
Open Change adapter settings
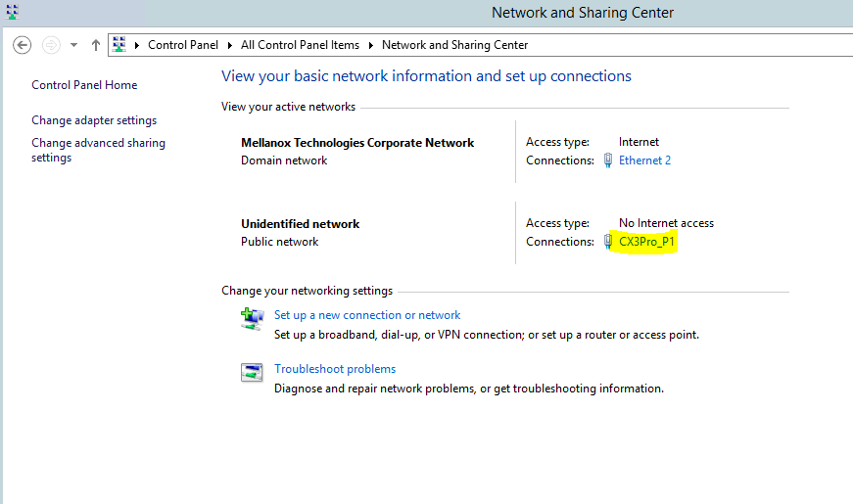(x=94, y=120)
